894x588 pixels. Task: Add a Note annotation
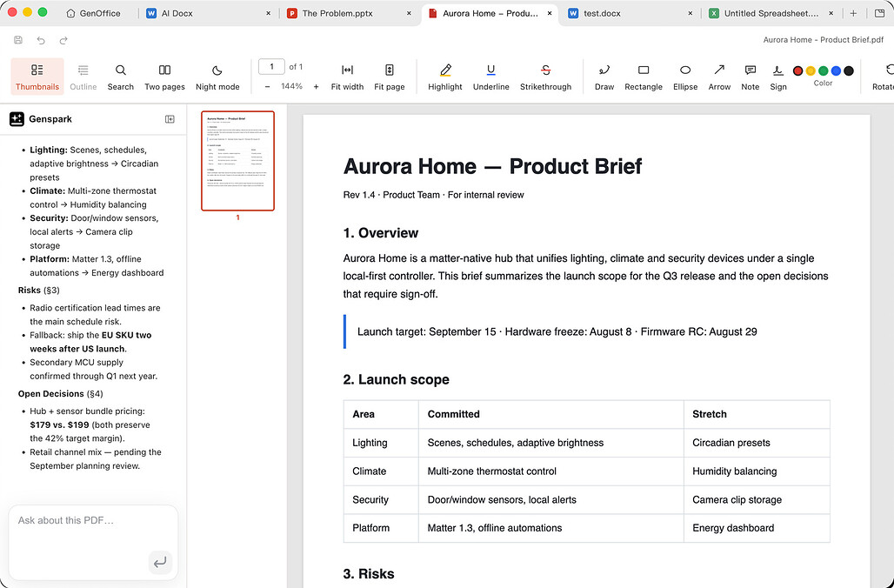tap(751, 77)
